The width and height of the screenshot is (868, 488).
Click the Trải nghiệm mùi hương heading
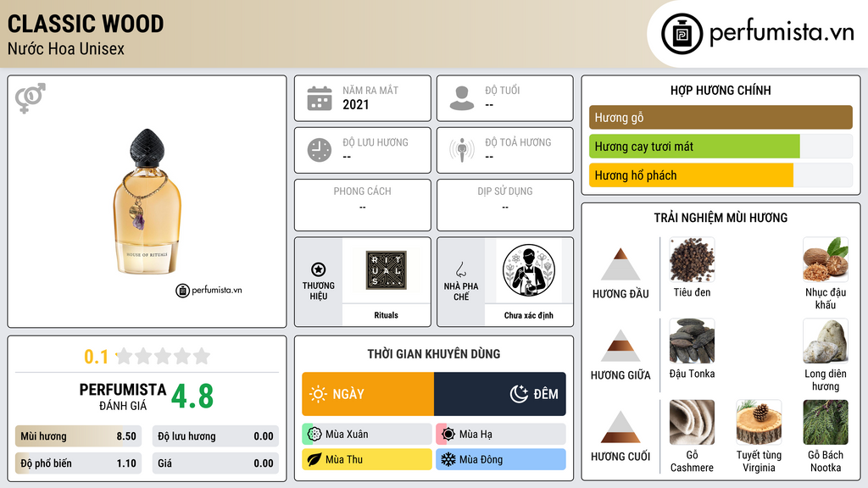pos(721,218)
